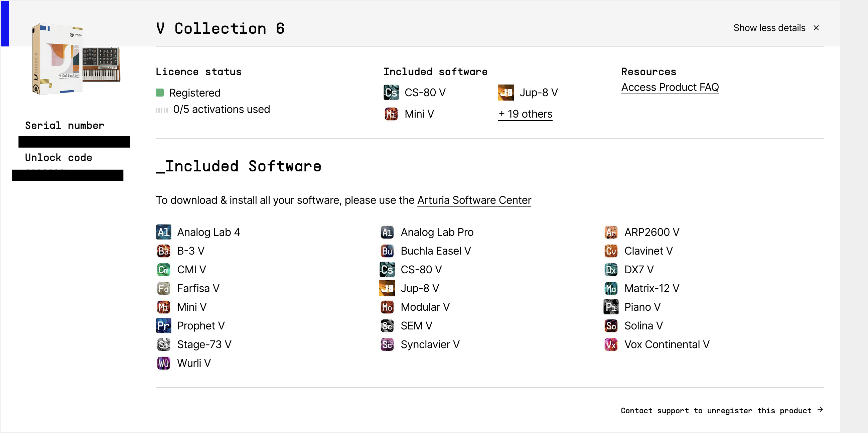
Task: Click the V Collection 6 product title
Action: point(221,28)
